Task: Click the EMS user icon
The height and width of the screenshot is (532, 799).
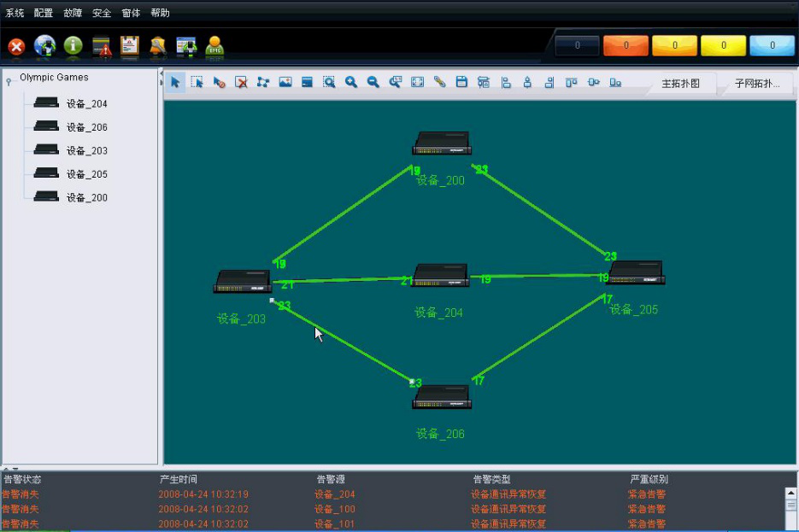Action: 214,46
